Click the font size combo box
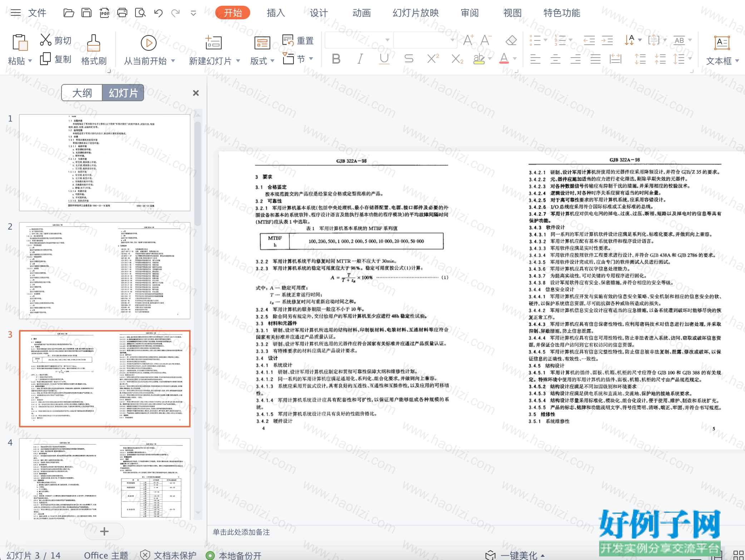Screen dimensions: 745x560 point(425,40)
